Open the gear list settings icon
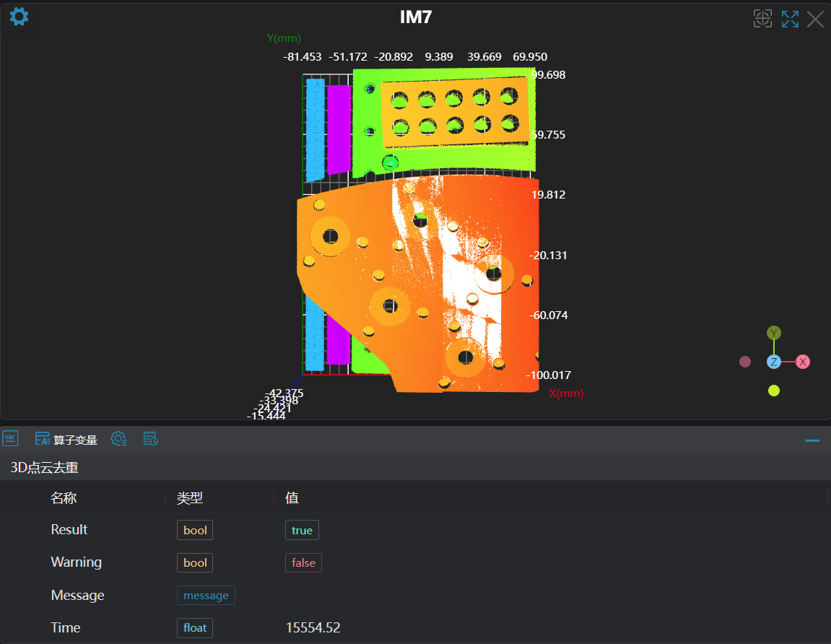 pyautogui.click(x=119, y=439)
